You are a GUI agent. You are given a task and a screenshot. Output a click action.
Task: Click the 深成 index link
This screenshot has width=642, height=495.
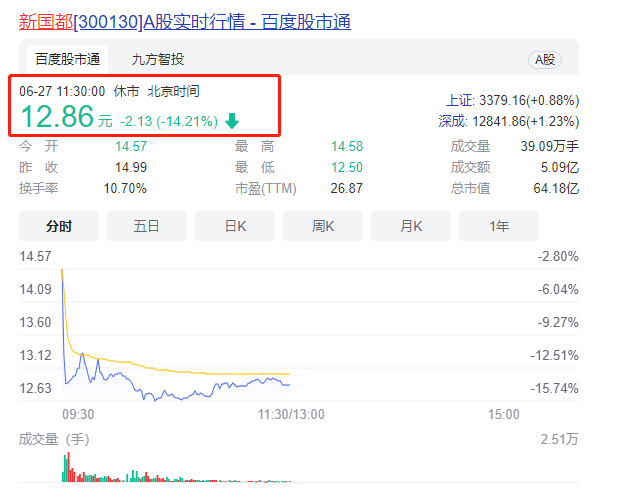pyautogui.click(x=453, y=121)
